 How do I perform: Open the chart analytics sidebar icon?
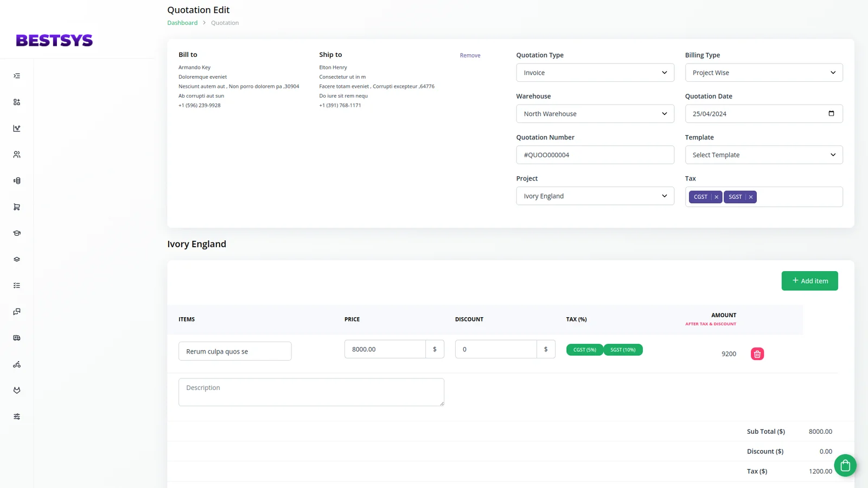tap(17, 129)
